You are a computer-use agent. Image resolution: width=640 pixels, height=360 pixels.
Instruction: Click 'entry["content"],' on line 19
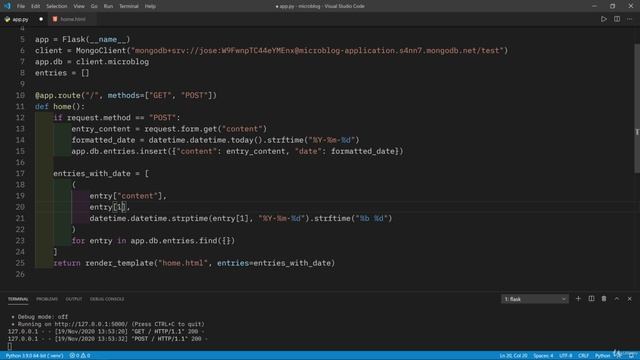click(128, 196)
